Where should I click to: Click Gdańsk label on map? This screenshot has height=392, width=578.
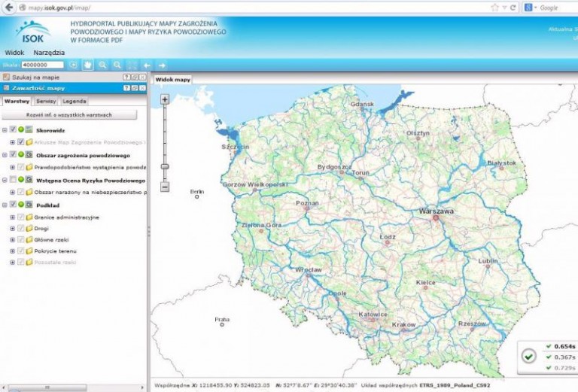[x=362, y=105]
